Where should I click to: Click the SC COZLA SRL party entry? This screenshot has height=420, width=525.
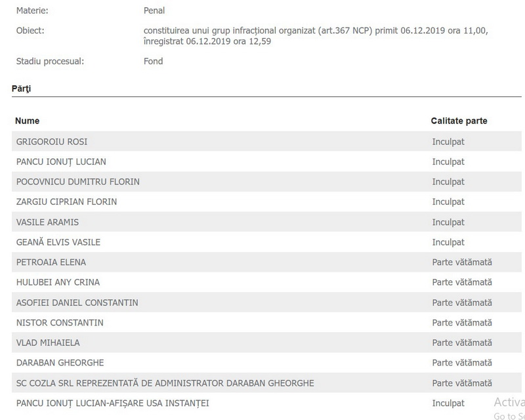point(165,383)
